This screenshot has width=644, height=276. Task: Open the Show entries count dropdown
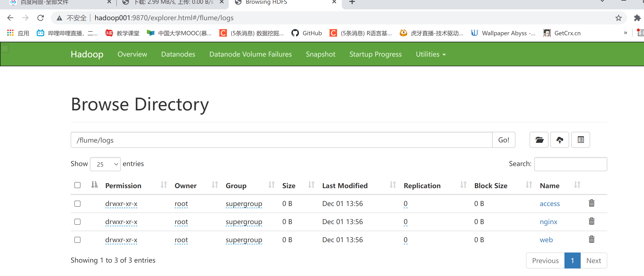click(105, 164)
